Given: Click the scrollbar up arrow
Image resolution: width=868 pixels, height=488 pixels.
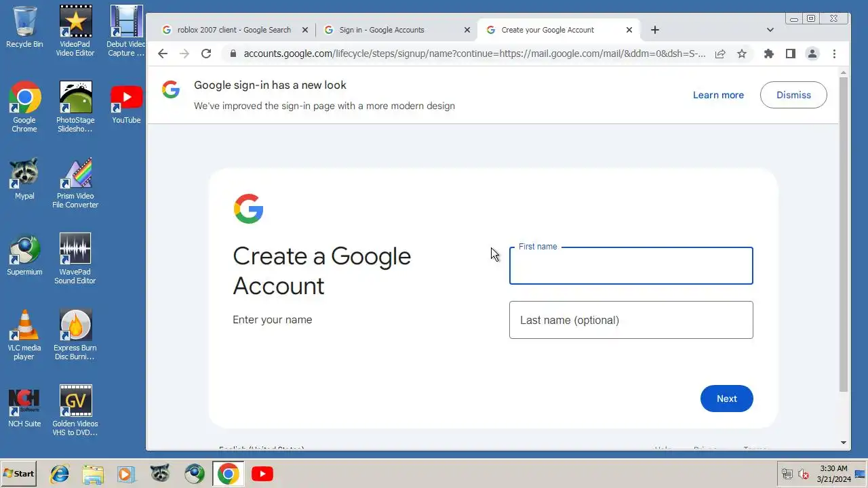Looking at the screenshot, I should pyautogui.click(x=844, y=72).
